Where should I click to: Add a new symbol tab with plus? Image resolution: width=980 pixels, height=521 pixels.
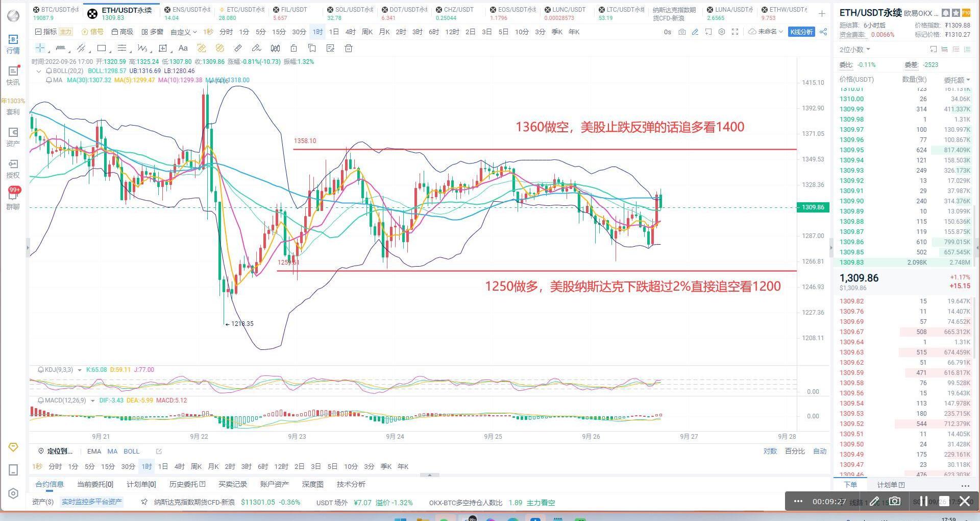click(822, 14)
